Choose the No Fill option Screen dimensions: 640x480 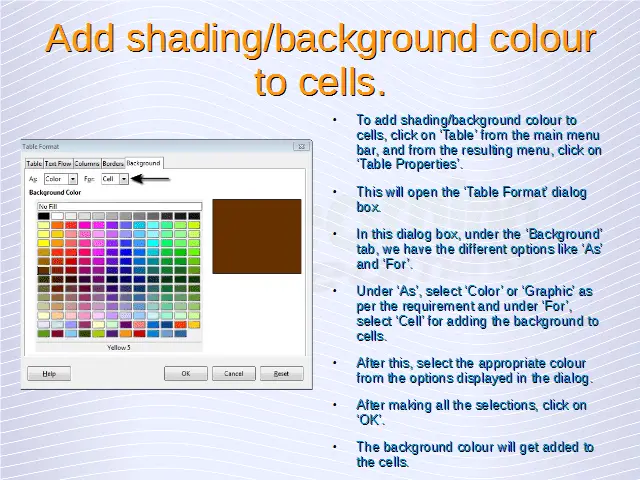119,206
